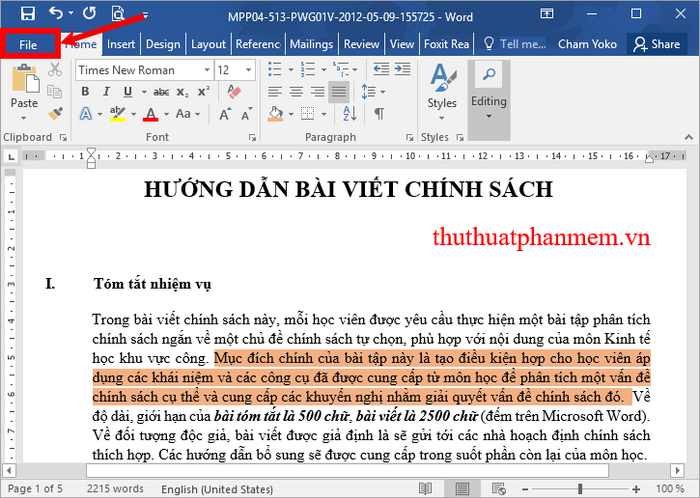Center align the paragraph
The width and height of the screenshot is (700, 498).
[296, 92]
